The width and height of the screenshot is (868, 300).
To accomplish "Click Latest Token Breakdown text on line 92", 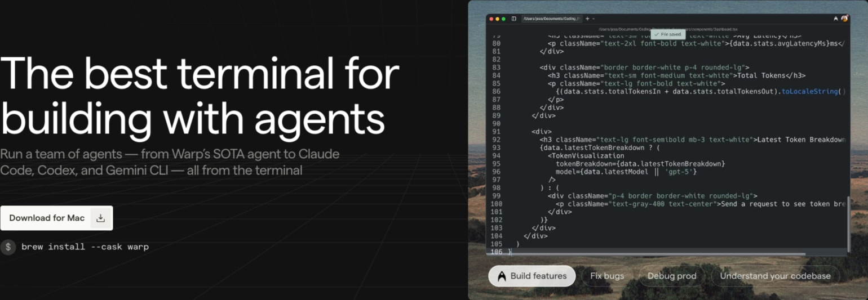I will coord(801,140).
